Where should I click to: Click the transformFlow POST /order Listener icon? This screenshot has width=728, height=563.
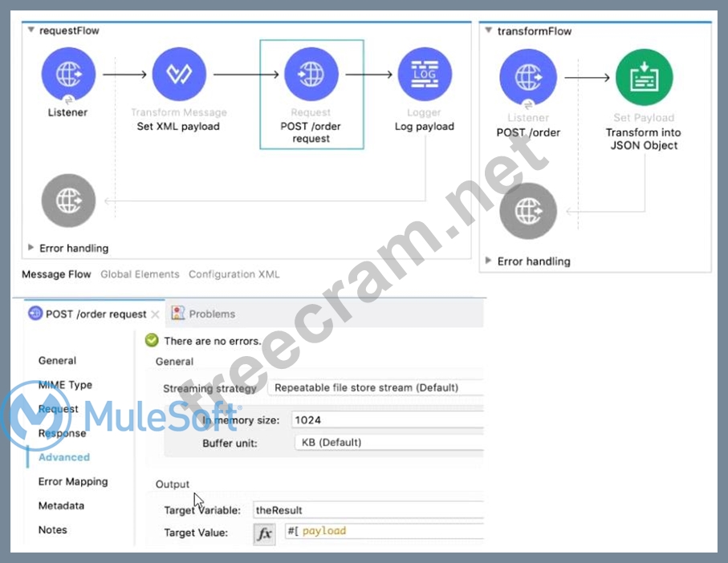[x=527, y=78]
